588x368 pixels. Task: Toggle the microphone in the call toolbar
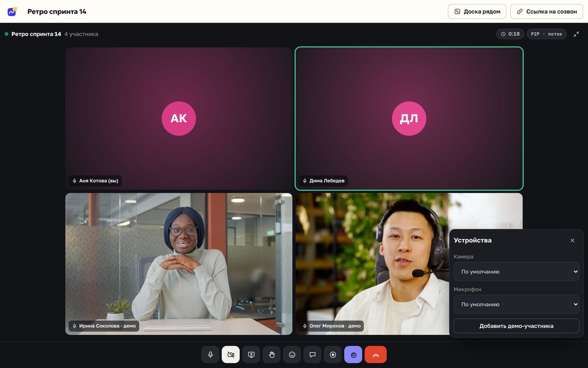(x=210, y=355)
